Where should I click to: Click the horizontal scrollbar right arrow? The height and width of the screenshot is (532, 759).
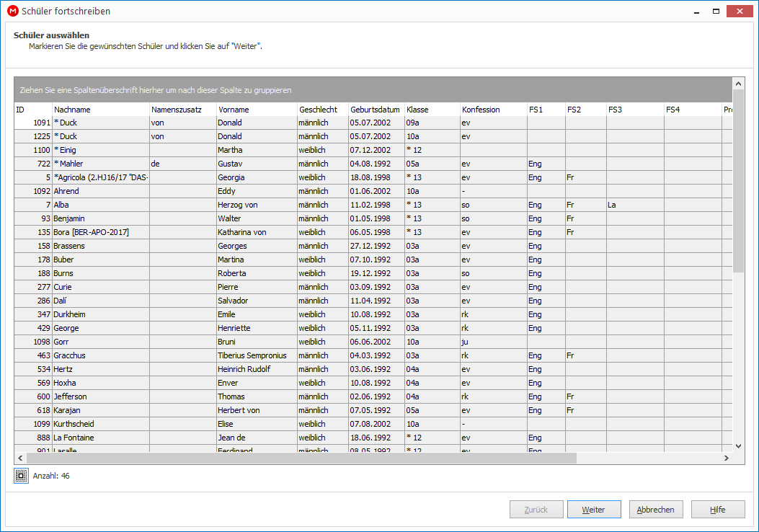tap(726, 458)
